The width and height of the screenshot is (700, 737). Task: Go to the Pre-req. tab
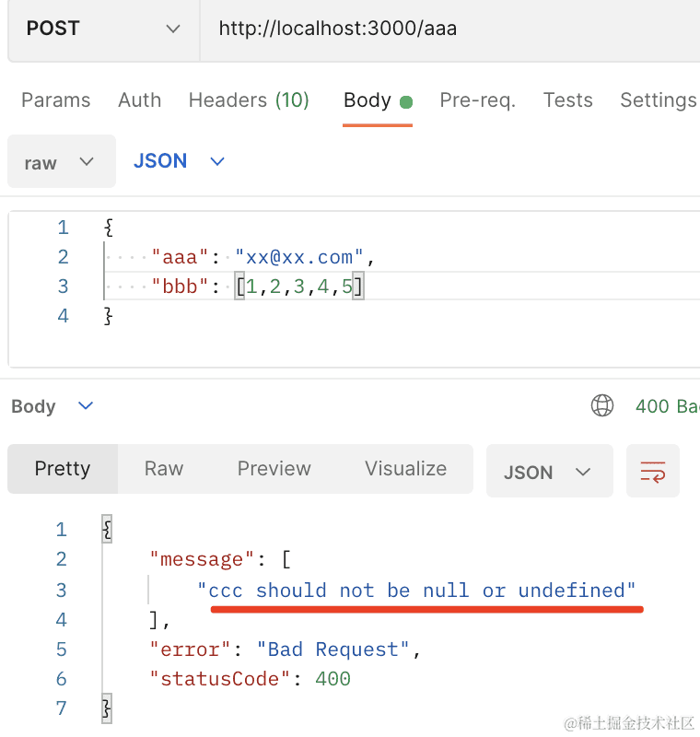[x=477, y=100]
